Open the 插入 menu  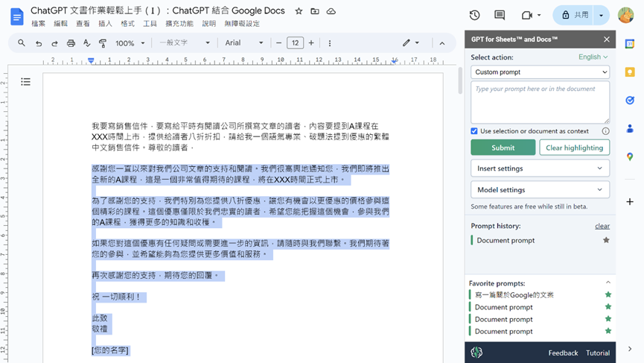point(105,24)
